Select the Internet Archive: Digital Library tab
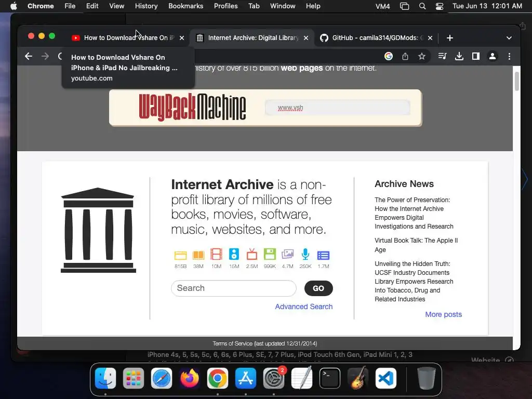The height and width of the screenshot is (399, 532). coord(252,37)
